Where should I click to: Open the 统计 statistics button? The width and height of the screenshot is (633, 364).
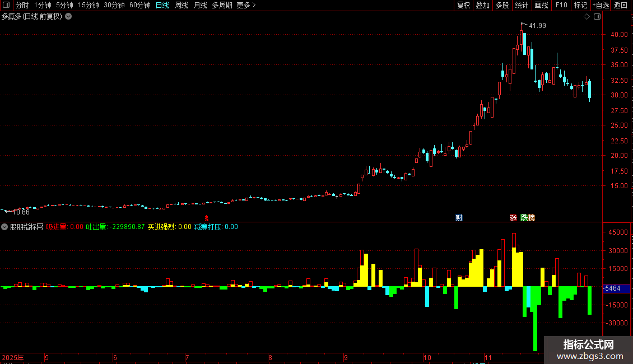tap(522, 5)
